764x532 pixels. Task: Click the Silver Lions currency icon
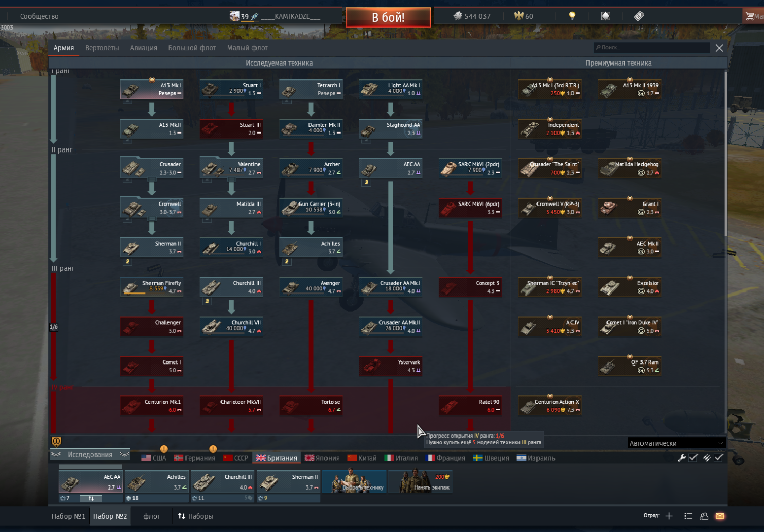click(x=458, y=16)
